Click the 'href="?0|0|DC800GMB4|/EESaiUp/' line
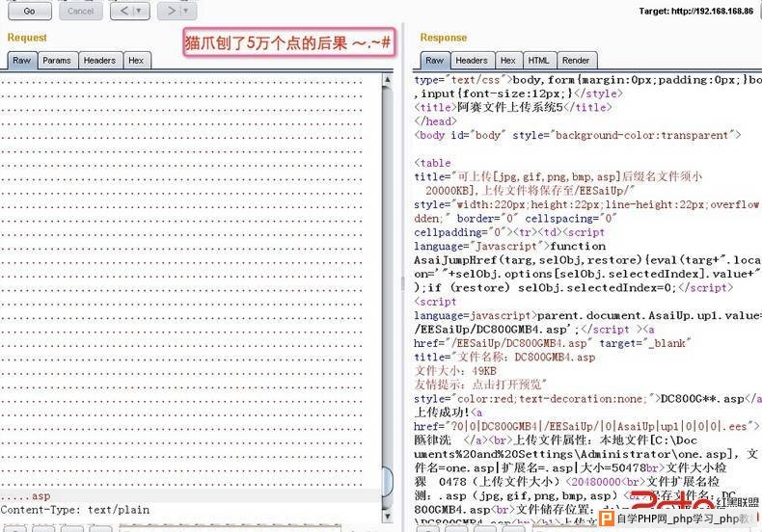 [x=586, y=426]
